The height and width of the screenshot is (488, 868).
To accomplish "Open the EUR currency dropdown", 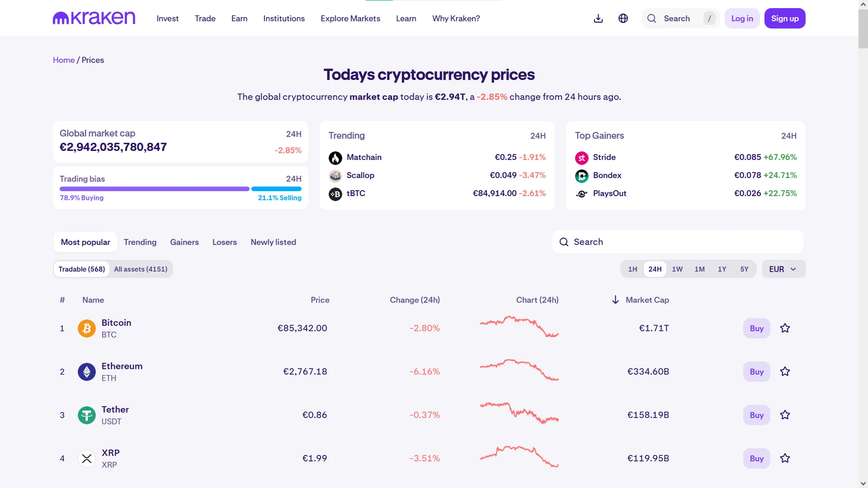I will pyautogui.click(x=783, y=269).
